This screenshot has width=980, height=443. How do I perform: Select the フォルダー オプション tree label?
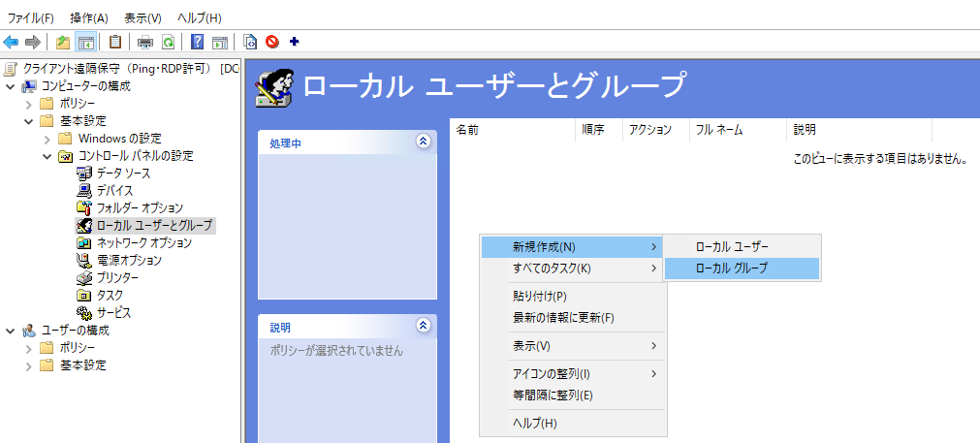(x=140, y=207)
